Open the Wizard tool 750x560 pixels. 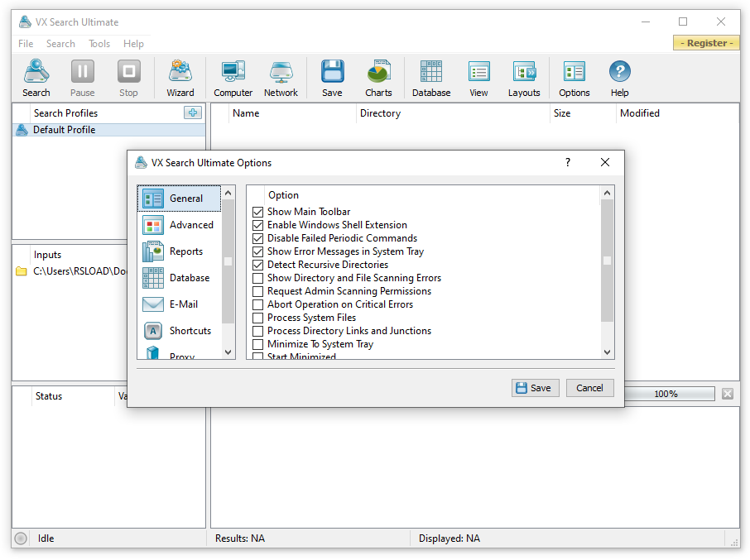[x=180, y=78]
